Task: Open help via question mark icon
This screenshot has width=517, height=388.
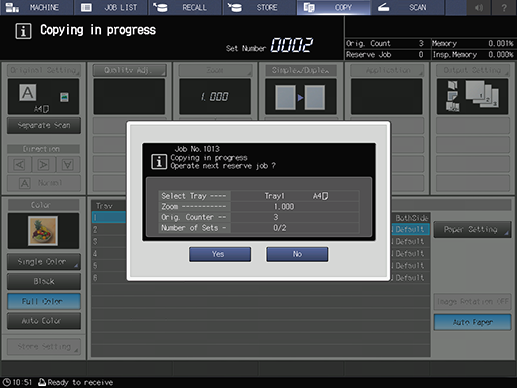Action: point(504,7)
